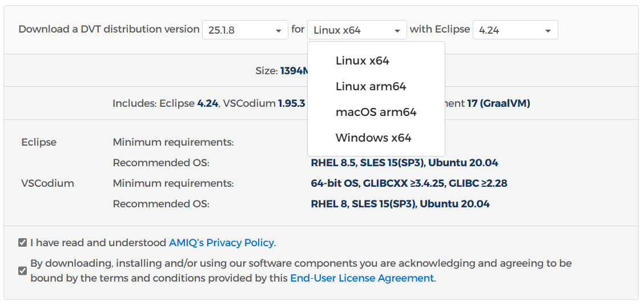Screen dimensions: 644x305
Task: Uncheck the Privacy Policy acknowledgement checkbox
Action: [x=23, y=243]
